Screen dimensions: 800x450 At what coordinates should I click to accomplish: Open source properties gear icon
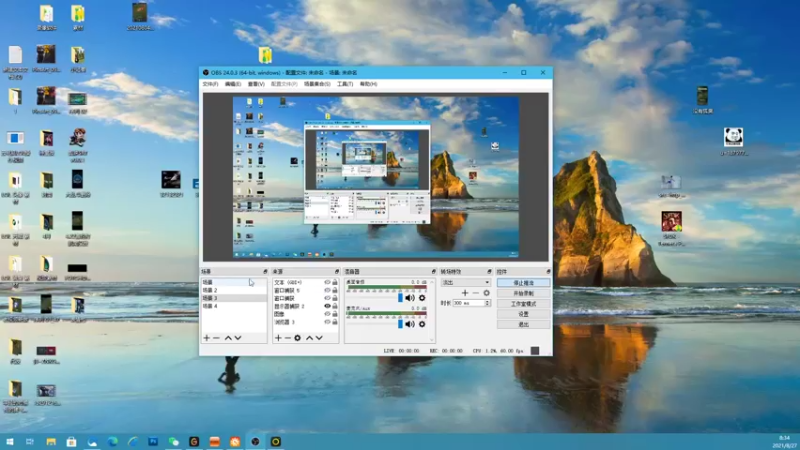coord(297,338)
